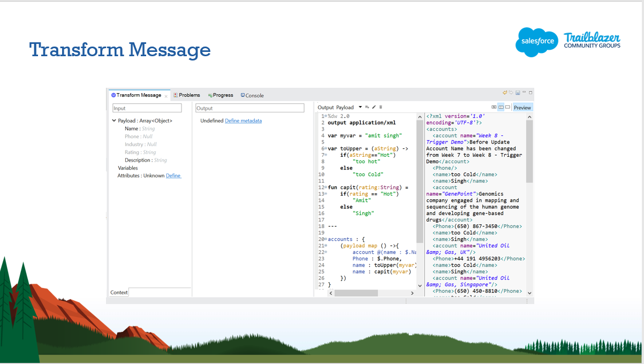Click the yellow back-arrow icon in panel toolbar
Viewport: 644px width, 364px height.
(x=505, y=93)
